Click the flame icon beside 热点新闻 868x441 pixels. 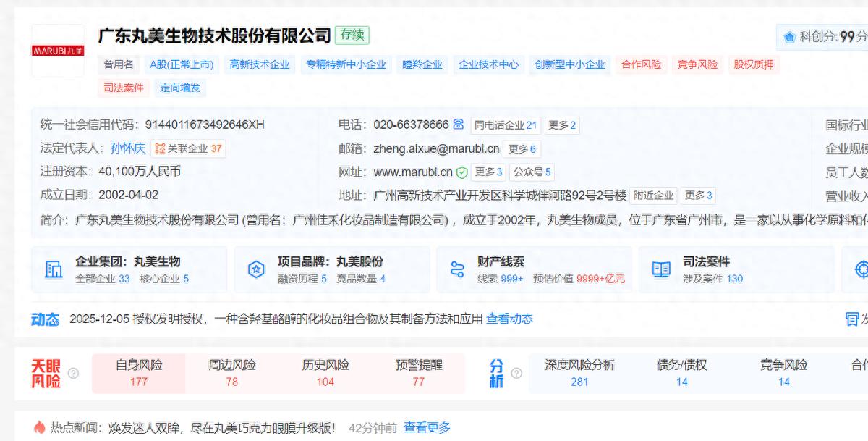(x=39, y=427)
